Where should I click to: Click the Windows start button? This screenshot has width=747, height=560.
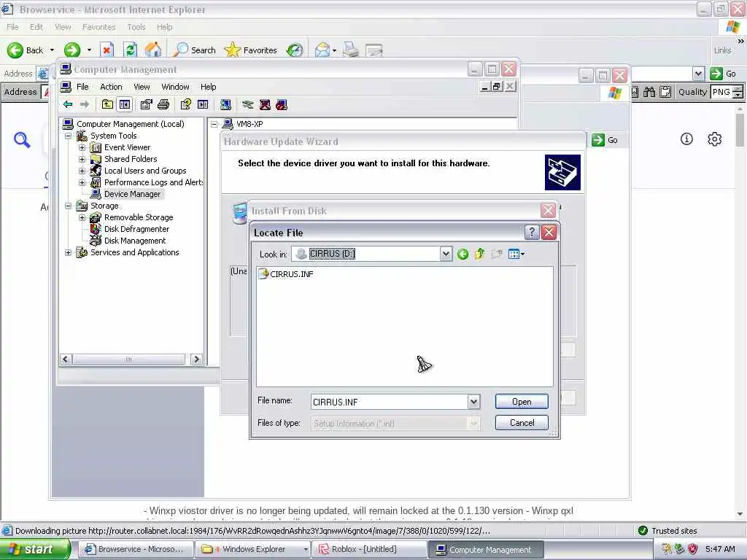pos(35,549)
